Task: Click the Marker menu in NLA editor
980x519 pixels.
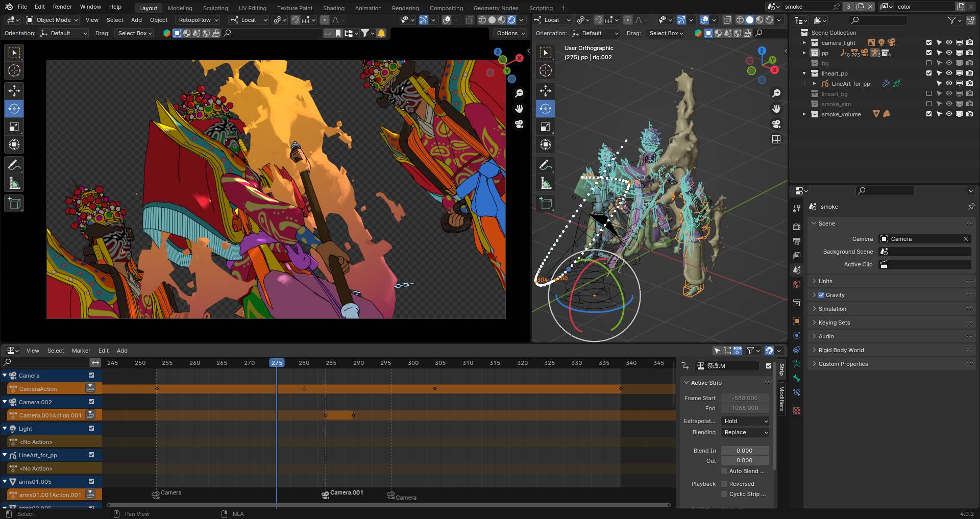Action: (81, 351)
